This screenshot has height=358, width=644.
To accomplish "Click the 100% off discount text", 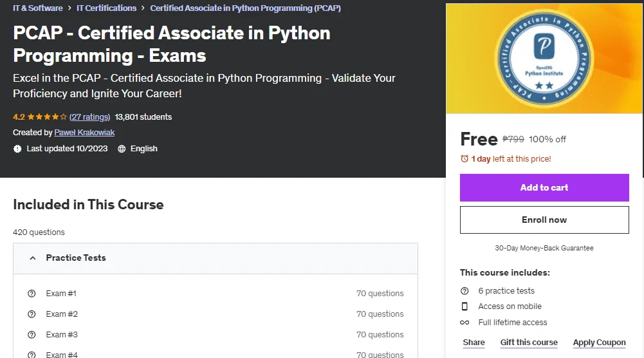I will 547,139.
